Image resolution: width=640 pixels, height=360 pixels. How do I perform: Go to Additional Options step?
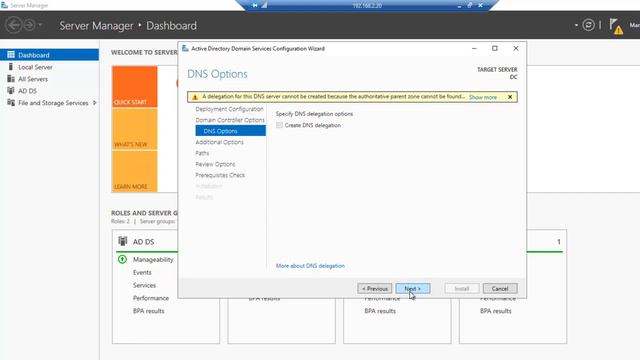pos(220,142)
